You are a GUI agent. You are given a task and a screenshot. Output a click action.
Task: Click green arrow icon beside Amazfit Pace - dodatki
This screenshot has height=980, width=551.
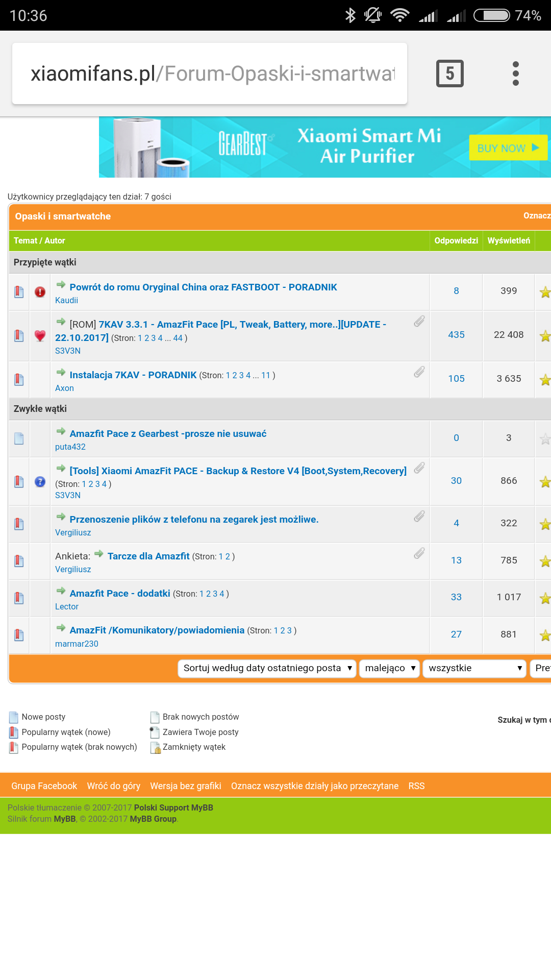click(x=61, y=591)
